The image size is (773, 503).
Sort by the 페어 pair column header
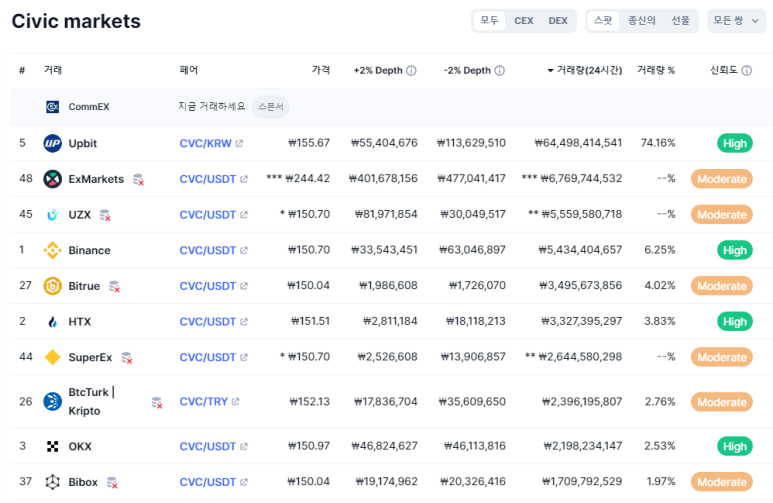click(189, 70)
